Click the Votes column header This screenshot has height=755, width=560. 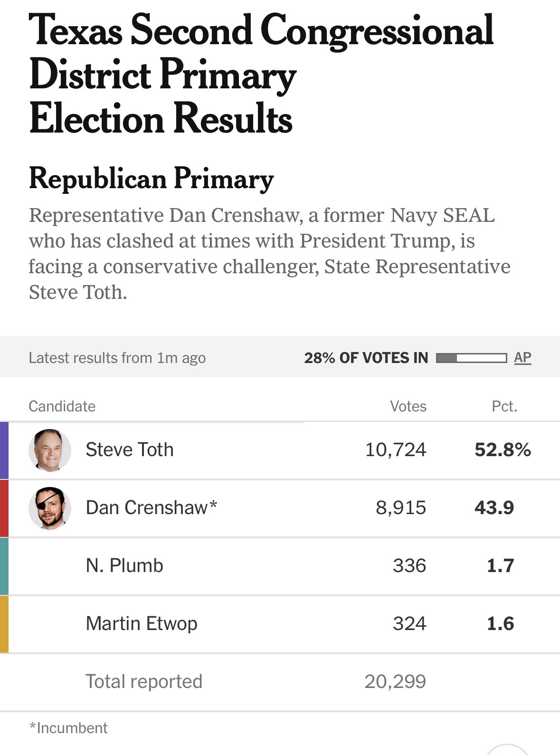[x=408, y=406]
